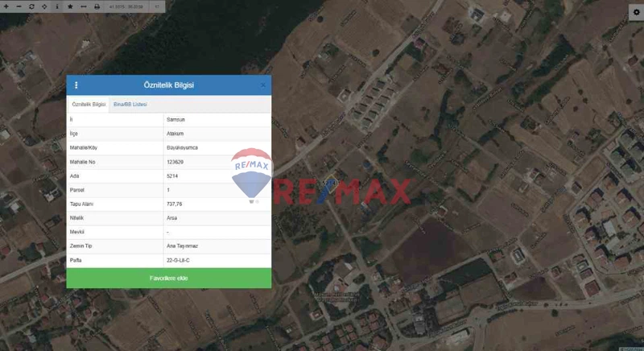
Task: Open the three-dot menu in Öznitelik Bilgisi
Action: [76, 85]
